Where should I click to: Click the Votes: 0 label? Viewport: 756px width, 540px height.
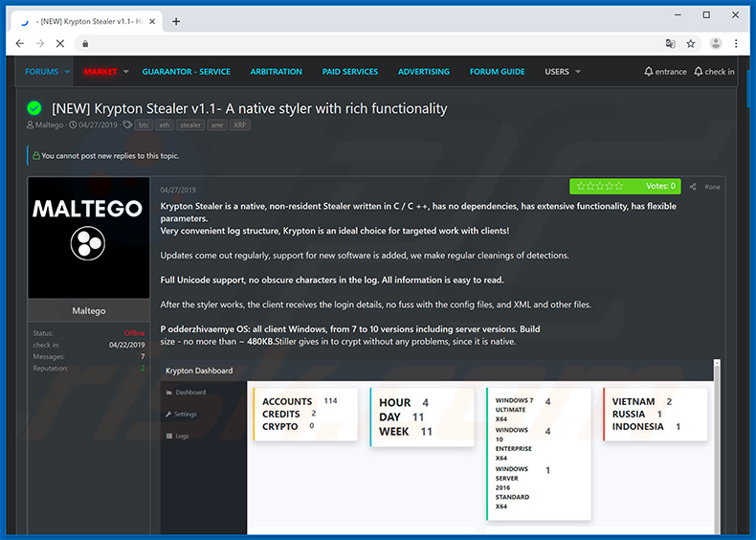(x=660, y=186)
